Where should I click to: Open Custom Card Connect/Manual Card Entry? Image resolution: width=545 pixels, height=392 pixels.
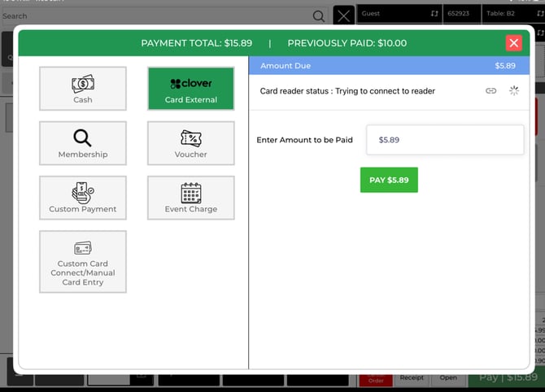coord(83,261)
